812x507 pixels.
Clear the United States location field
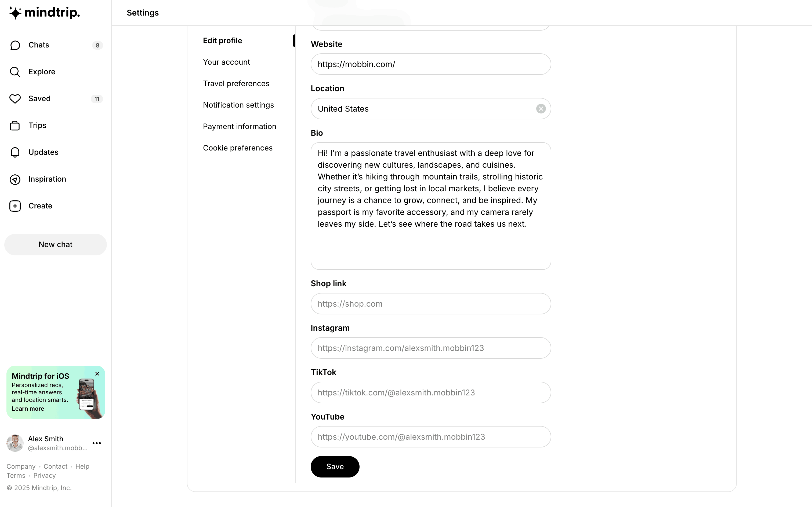[541, 109]
